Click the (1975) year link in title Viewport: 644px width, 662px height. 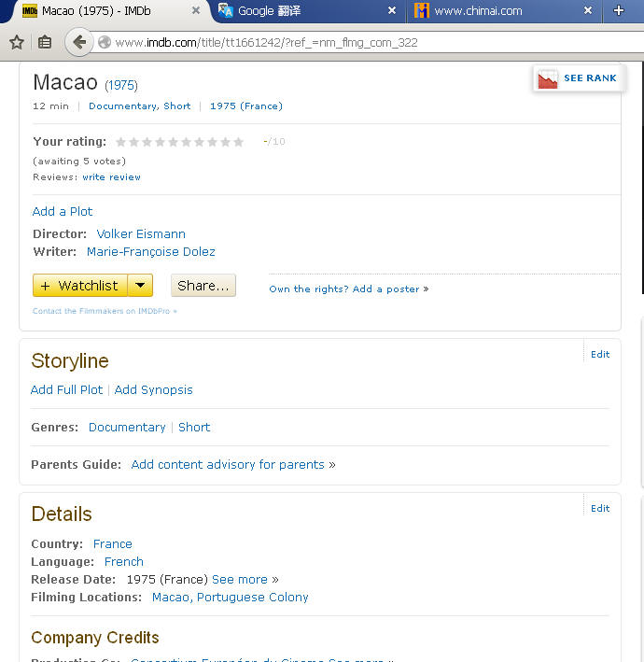[121, 85]
